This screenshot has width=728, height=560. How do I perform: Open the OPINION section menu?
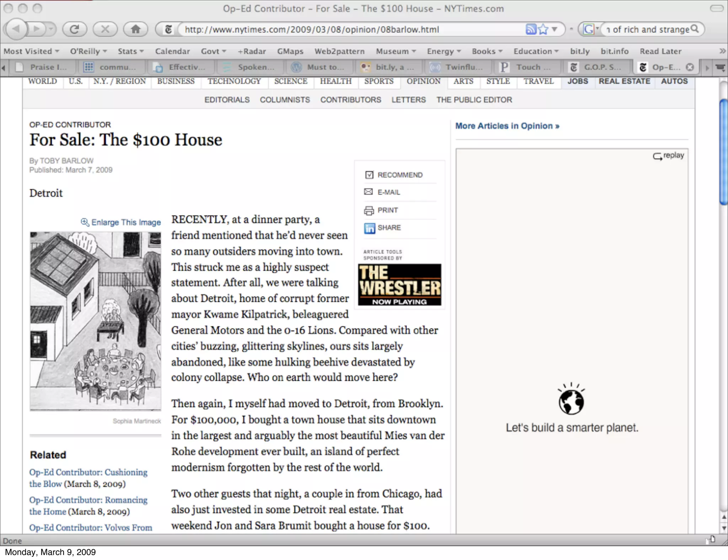coord(423,81)
